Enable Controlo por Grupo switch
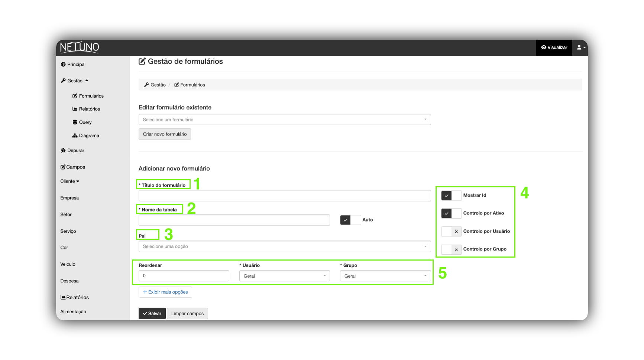644x360 pixels. click(x=451, y=249)
